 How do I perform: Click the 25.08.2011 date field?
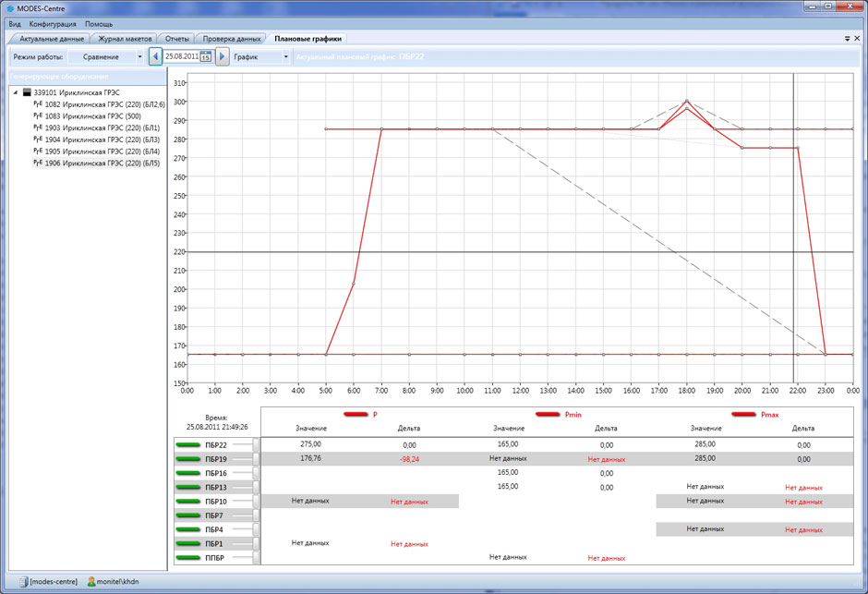click(x=182, y=56)
